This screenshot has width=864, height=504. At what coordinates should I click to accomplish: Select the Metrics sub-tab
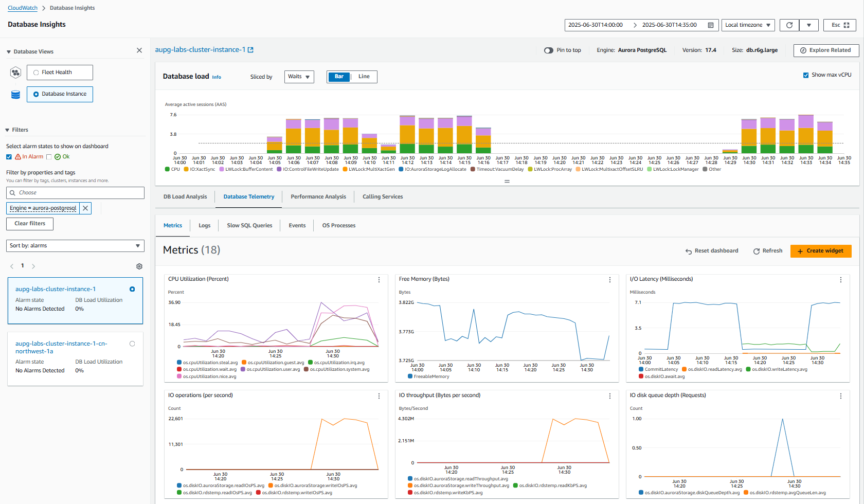click(x=173, y=226)
